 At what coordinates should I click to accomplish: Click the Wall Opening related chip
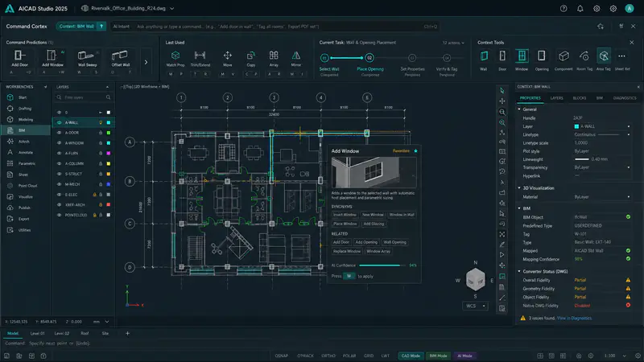click(394, 242)
